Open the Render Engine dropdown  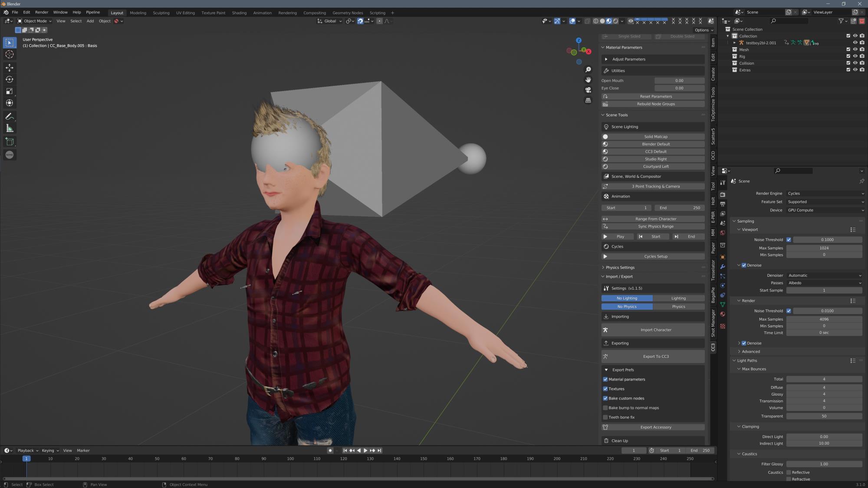825,193
